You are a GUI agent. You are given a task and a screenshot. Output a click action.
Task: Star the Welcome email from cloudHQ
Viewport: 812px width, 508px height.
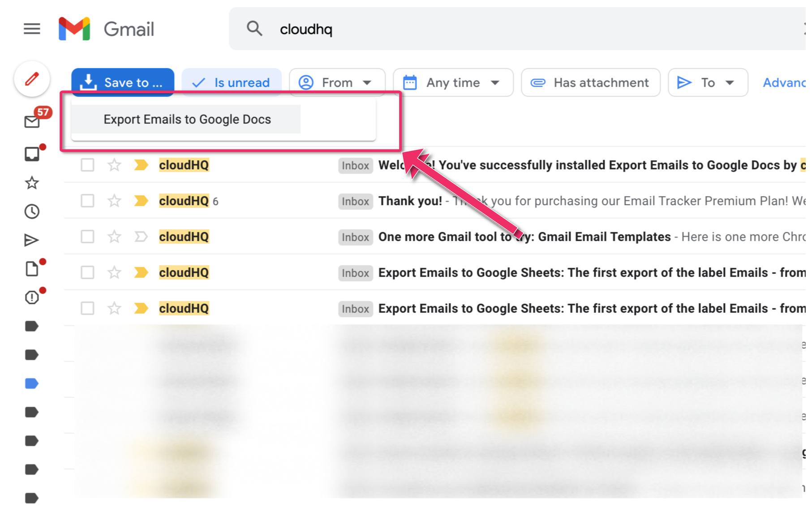tap(114, 165)
